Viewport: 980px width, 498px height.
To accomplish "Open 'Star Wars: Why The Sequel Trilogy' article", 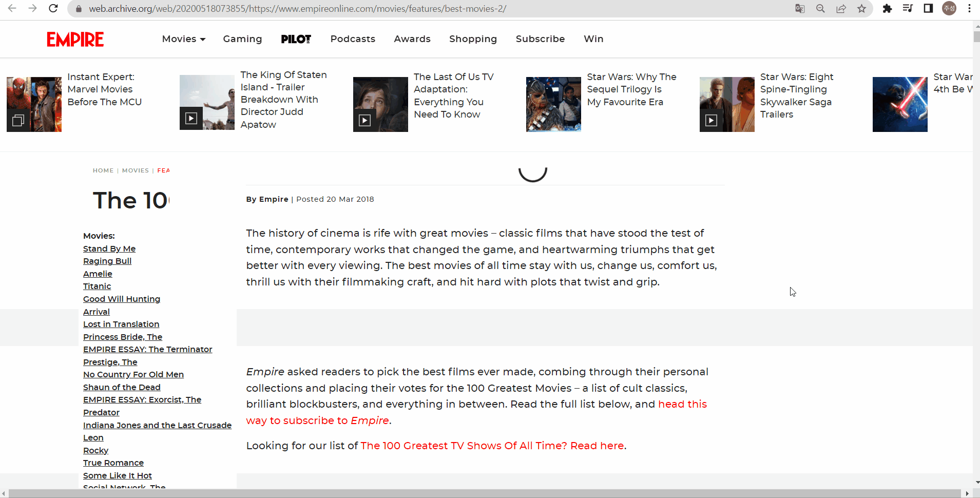I will point(631,89).
